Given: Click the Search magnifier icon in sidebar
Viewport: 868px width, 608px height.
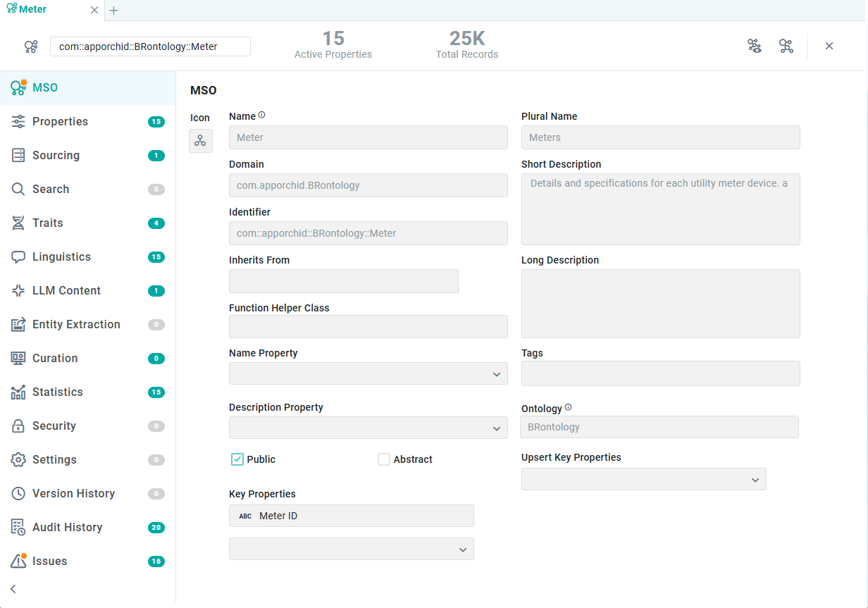Looking at the screenshot, I should (x=18, y=190).
